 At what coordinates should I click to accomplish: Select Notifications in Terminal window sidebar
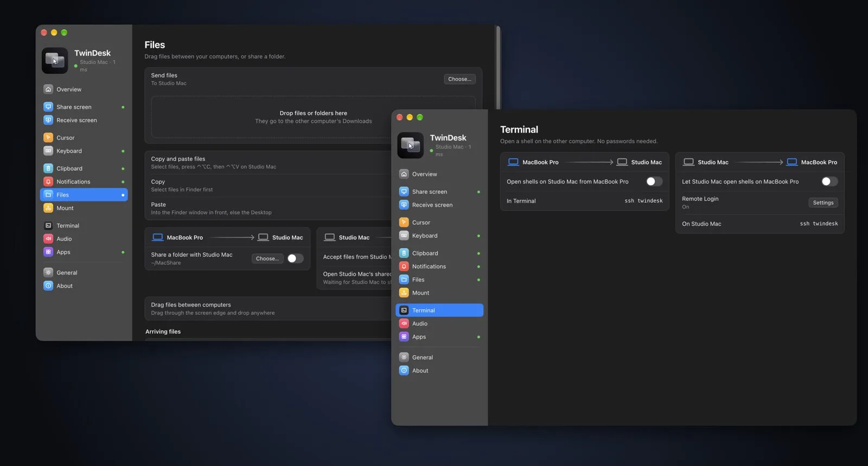(x=439, y=266)
